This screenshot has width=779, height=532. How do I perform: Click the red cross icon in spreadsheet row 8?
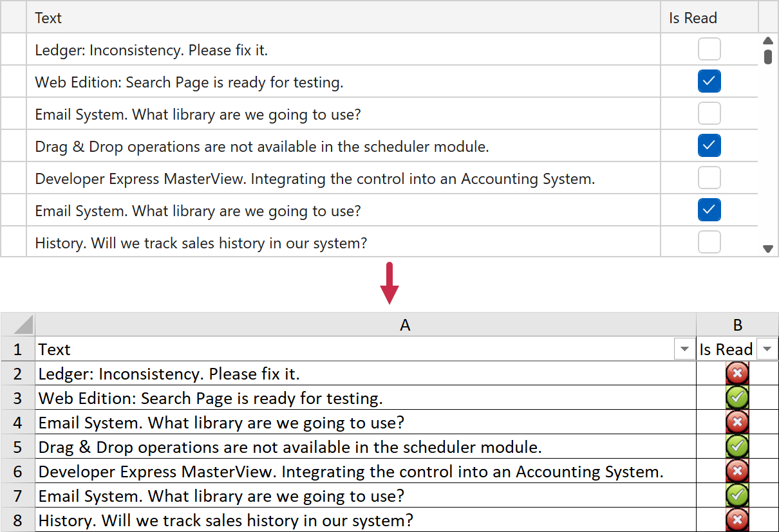coord(737,520)
